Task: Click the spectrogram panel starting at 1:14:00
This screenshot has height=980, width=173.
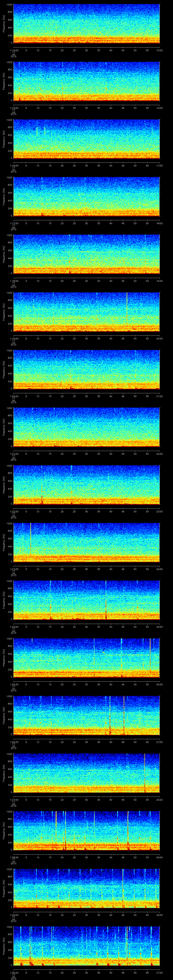Action: [x=86, y=24]
